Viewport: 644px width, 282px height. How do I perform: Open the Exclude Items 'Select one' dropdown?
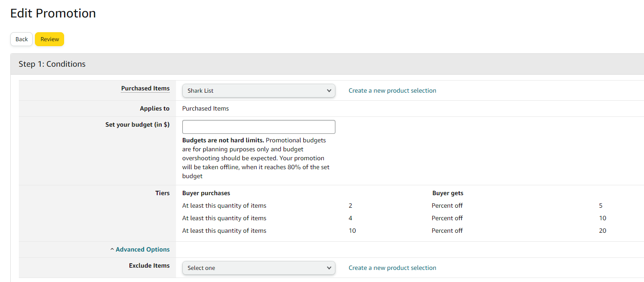click(x=258, y=268)
